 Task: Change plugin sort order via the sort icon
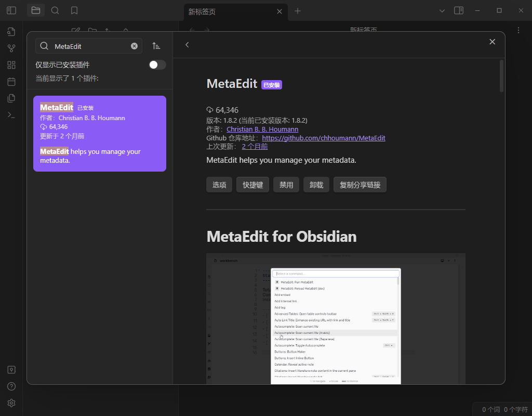click(x=156, y=46)
